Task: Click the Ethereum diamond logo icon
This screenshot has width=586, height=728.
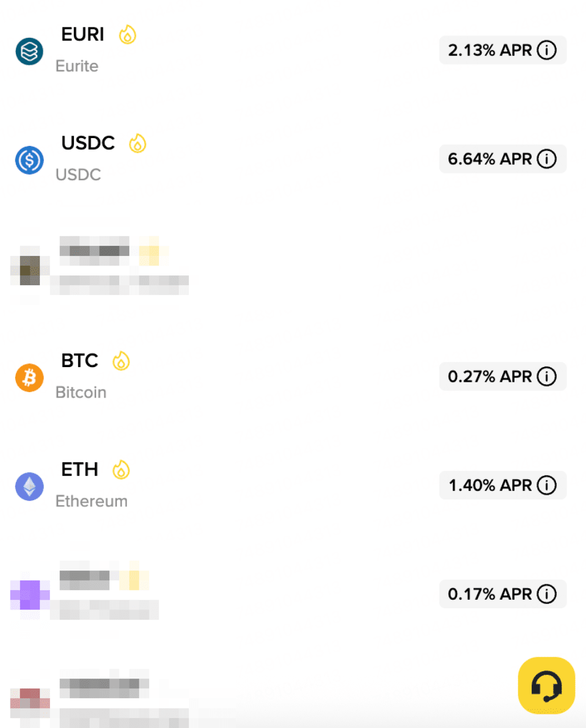Action: pos(29,486)
